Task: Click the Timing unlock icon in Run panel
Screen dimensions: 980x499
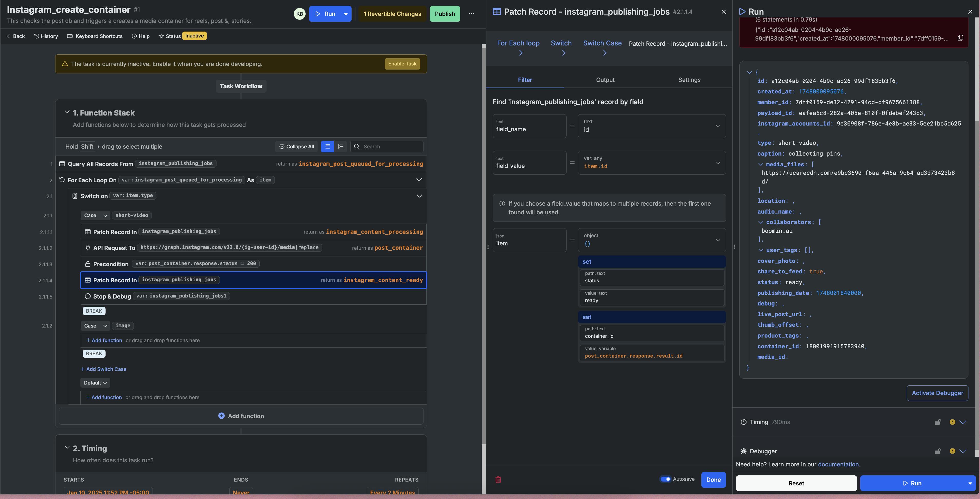Action: pyautogui.click(x=938, y=422)
